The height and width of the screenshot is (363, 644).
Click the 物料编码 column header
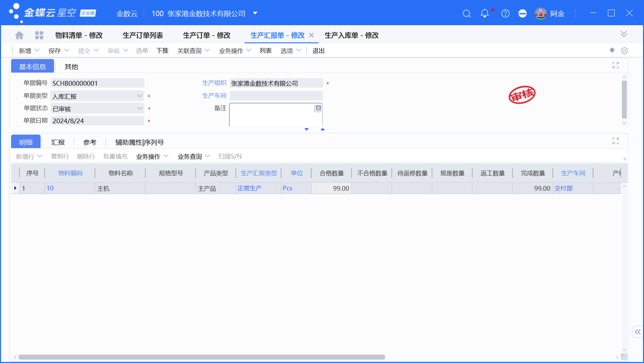70,173
